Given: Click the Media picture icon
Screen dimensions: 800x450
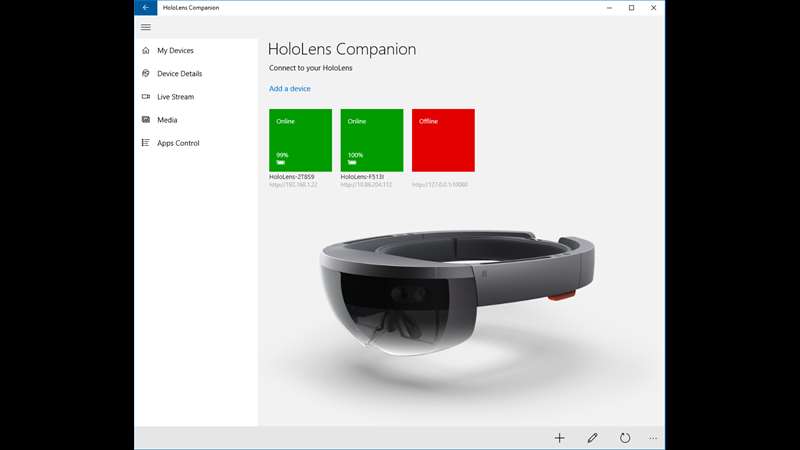Looking at the screenshot, I should (146, 119).
